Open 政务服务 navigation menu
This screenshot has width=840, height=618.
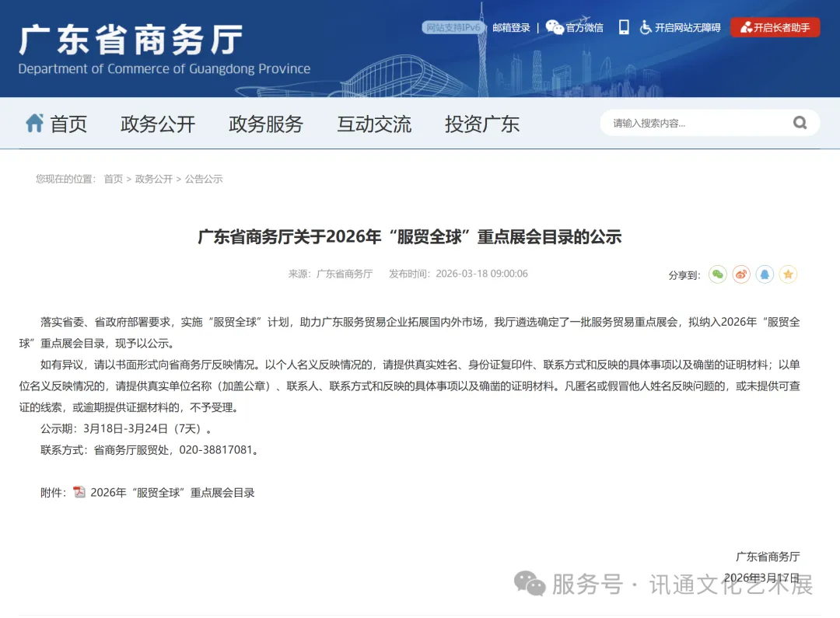[266, 124]
